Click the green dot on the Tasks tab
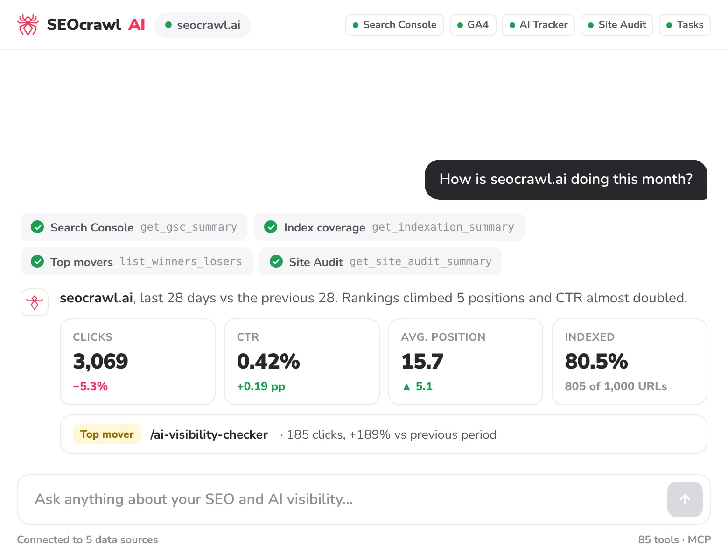The width and height of the screenshot is (728, 560). (x=669, y=25)
